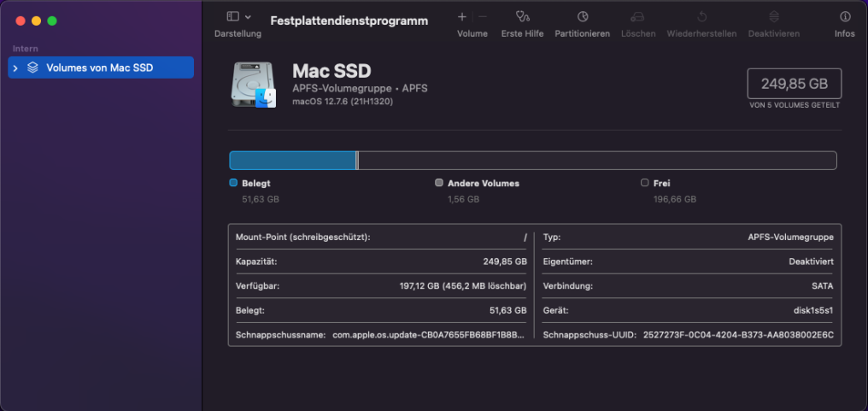Click the Verfügbar 197,12 GB value
Screen dimensions: 868x411
463,285
